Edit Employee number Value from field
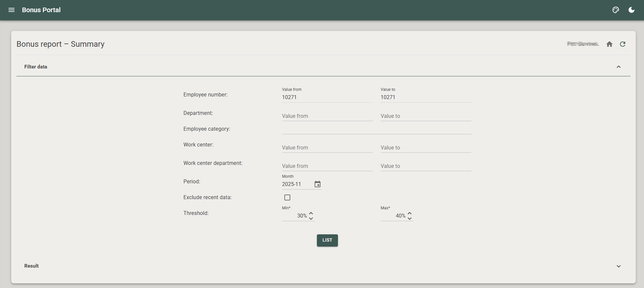Image resolution: width=644 pixels, height=288 pixels. coord(327,97)
